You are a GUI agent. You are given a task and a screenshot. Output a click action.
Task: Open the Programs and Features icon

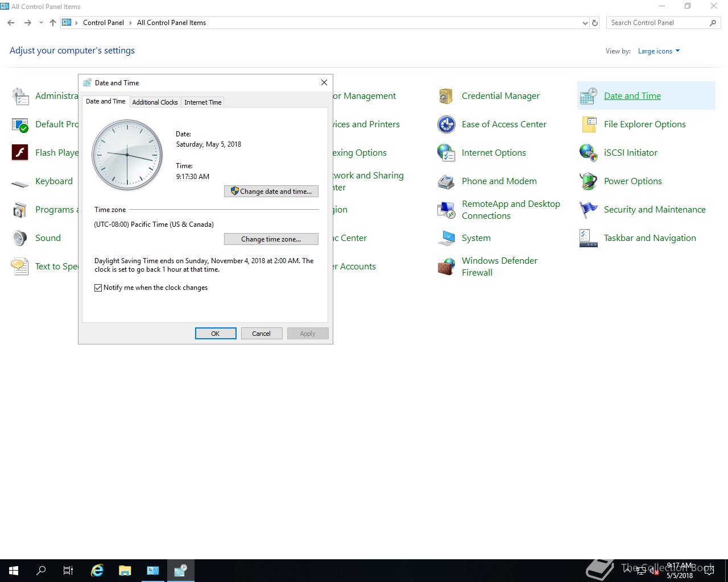tap(20, 210)
